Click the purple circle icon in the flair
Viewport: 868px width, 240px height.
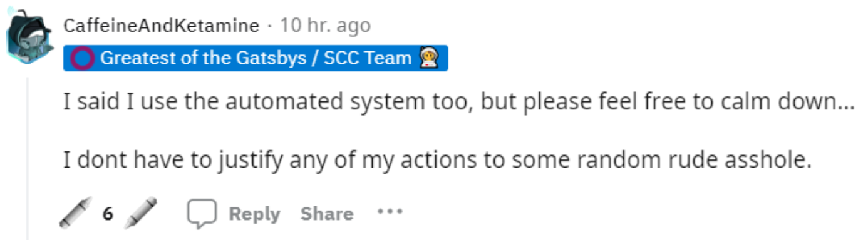point(81,58)
